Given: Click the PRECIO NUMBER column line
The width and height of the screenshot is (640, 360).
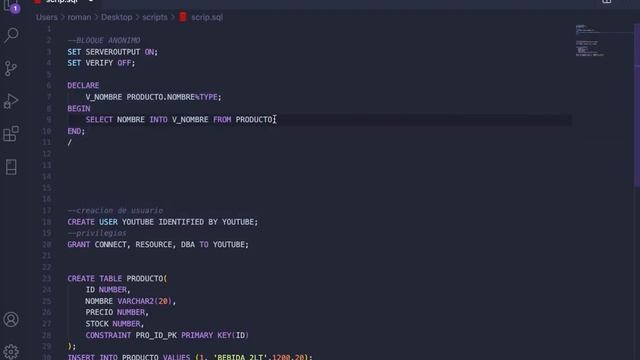Looking at the screenshot, I should [x=117, y=312].
